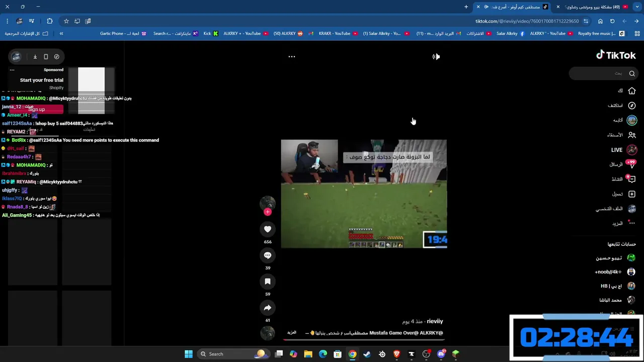Open followed account HB | اج بي

(618, 286)
